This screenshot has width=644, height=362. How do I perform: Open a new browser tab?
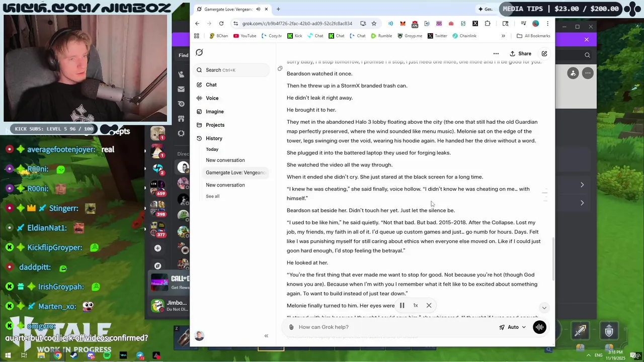[x=278, y=9]
